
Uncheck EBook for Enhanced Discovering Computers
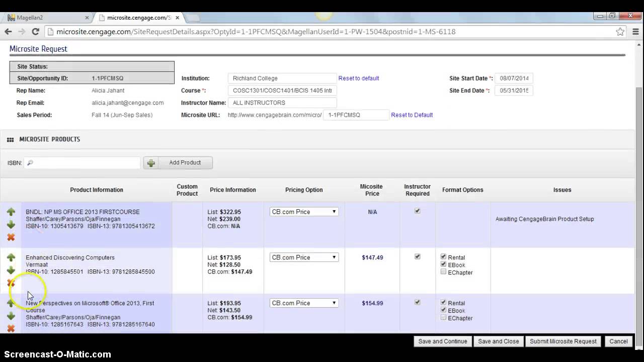443,264
